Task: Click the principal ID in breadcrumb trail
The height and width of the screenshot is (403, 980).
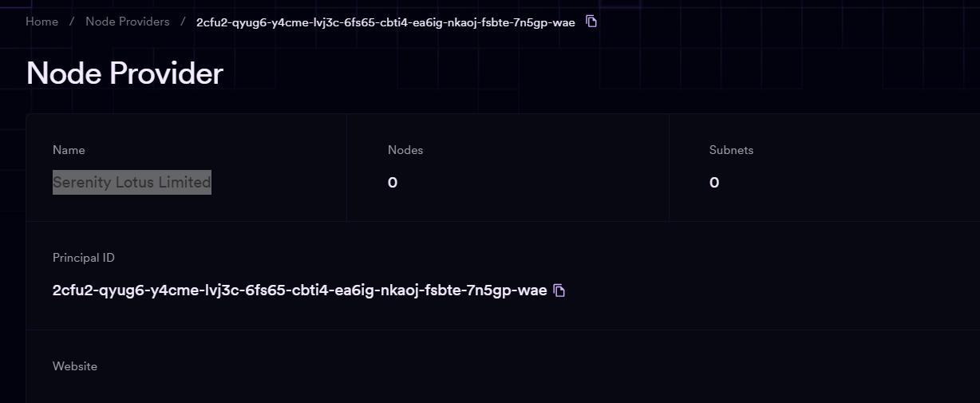Action: coord(385,22)
